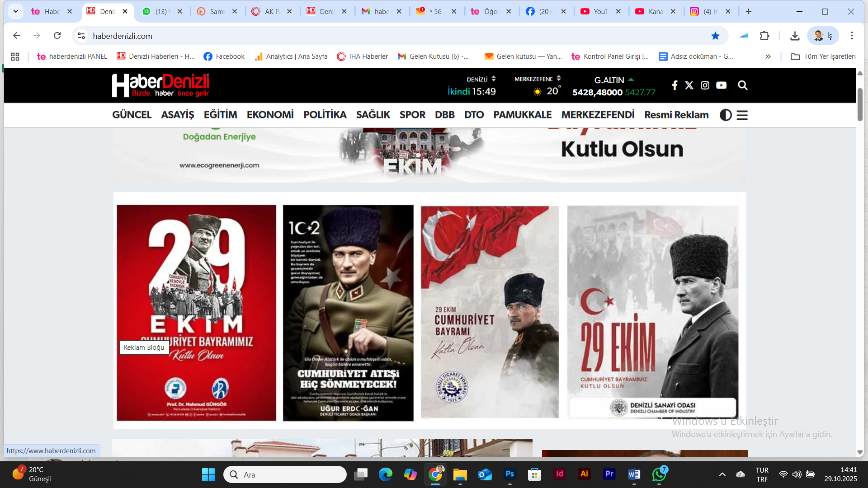Click the Wi-Fi icon in system tray

point(783,474)
